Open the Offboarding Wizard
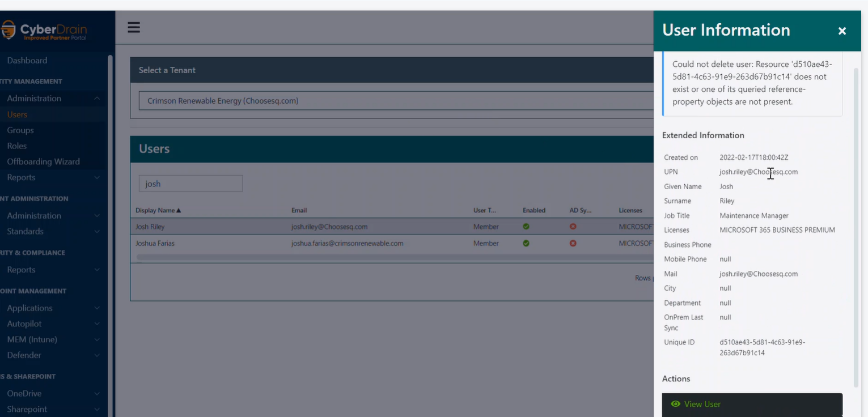 (x=43, y=161)
